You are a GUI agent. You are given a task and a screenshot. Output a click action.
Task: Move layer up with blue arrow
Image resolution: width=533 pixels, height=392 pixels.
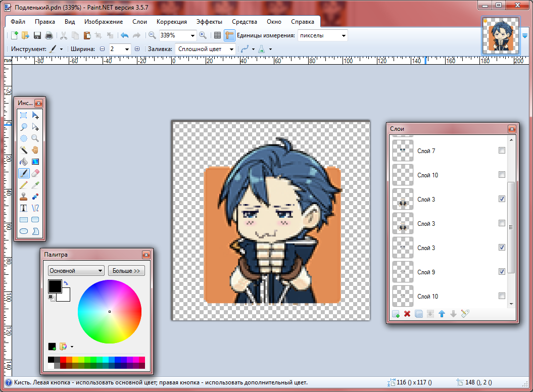(442, 314)
